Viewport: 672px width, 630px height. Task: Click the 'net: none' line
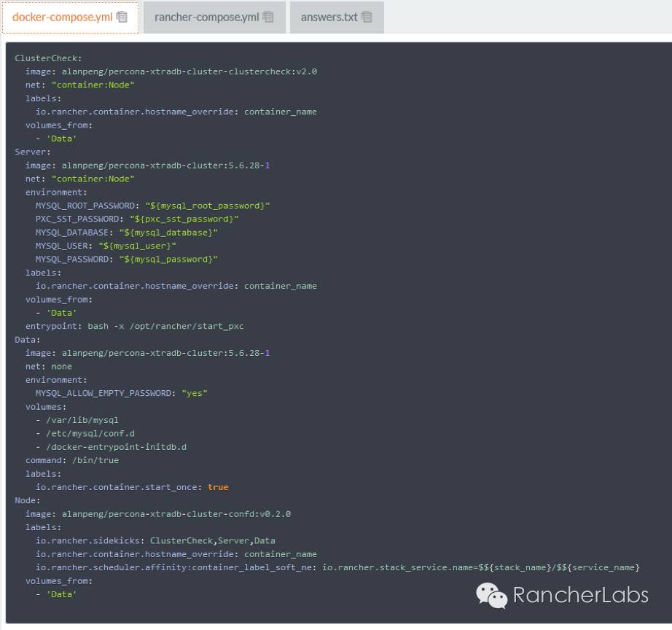(x=48, y=367)
